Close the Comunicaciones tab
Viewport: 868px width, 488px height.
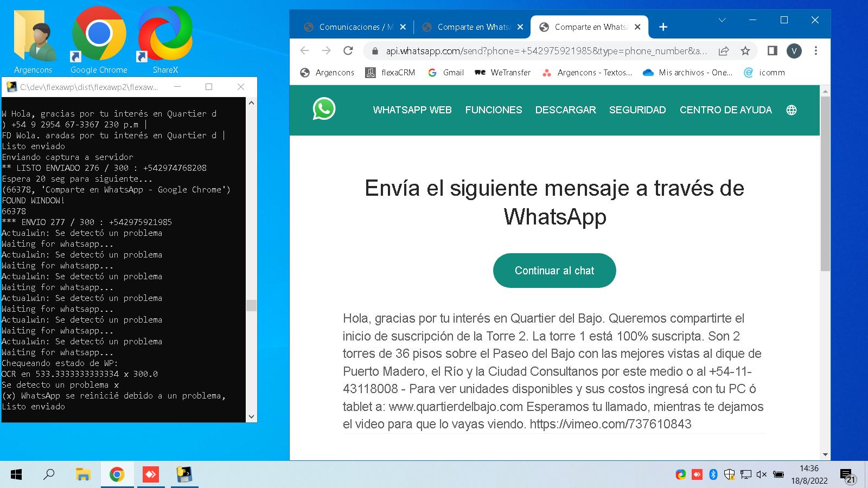pyautogui.click(x=403, y=27)
